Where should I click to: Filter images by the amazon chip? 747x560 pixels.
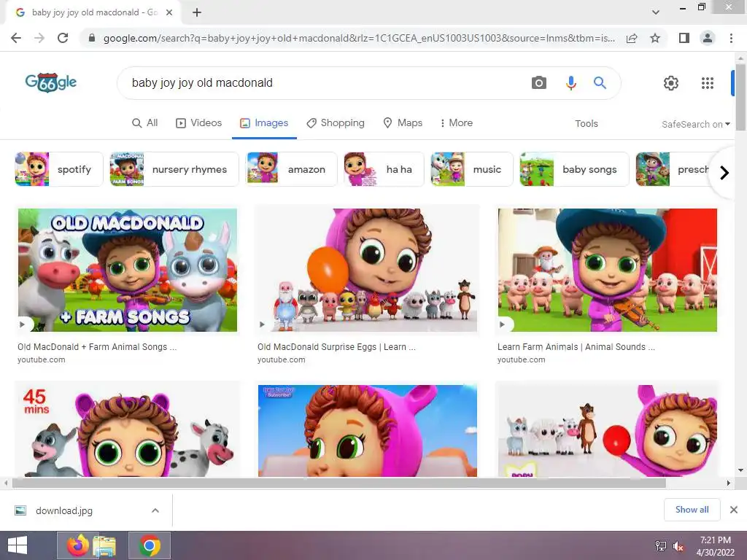click(x=291, y=169)
